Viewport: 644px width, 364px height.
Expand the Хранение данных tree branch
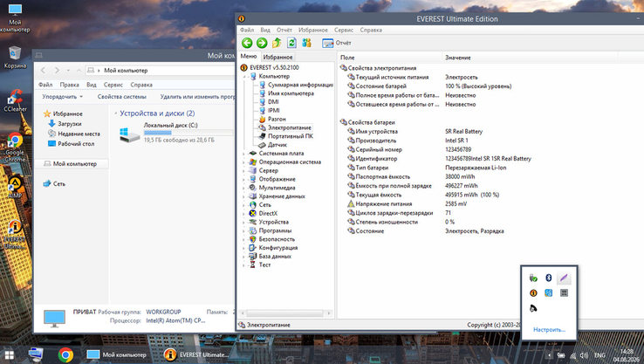point(244,196)
